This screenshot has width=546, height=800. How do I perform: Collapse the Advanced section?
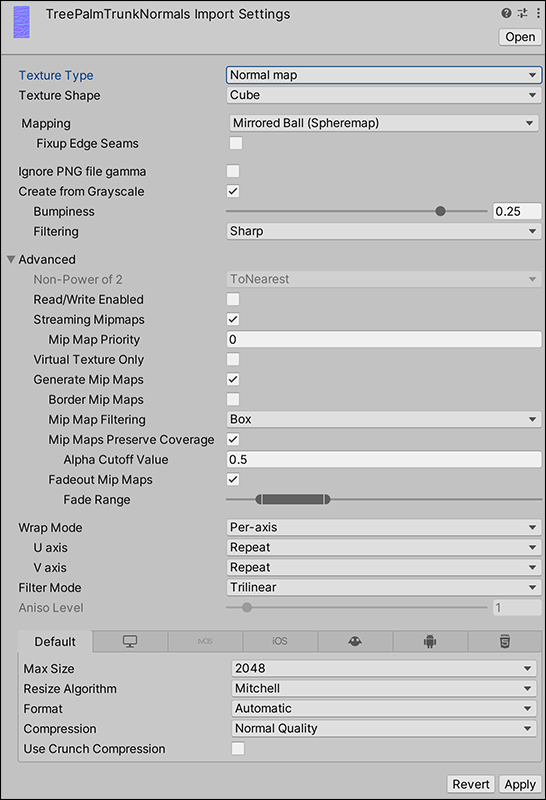pos(11,259)
